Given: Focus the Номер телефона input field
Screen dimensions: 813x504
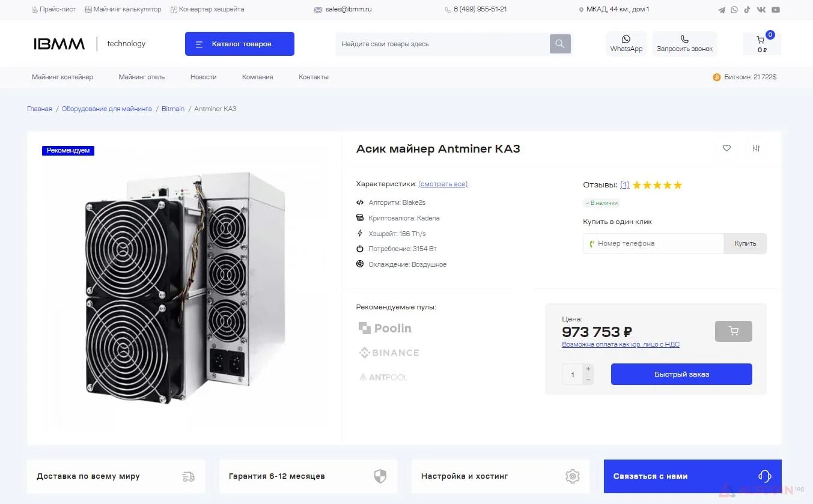Looking at the screenshot, I should point(655,243).
